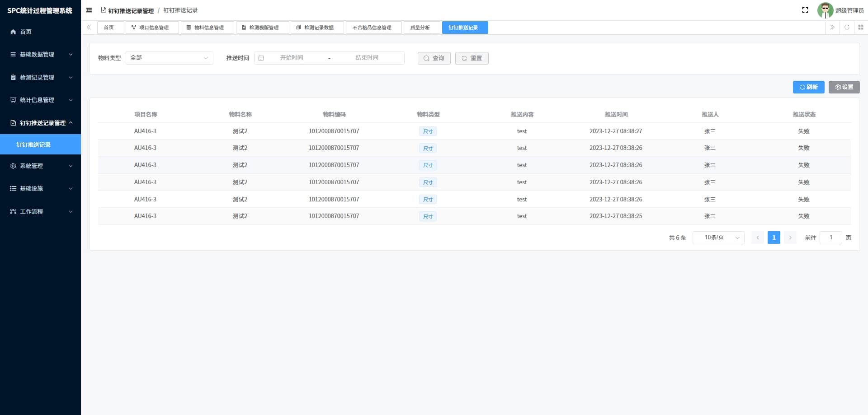Click the home icon beside 首页
Image resolution: width=868 pixels, height=415 pixels.
tap(13, 32)
